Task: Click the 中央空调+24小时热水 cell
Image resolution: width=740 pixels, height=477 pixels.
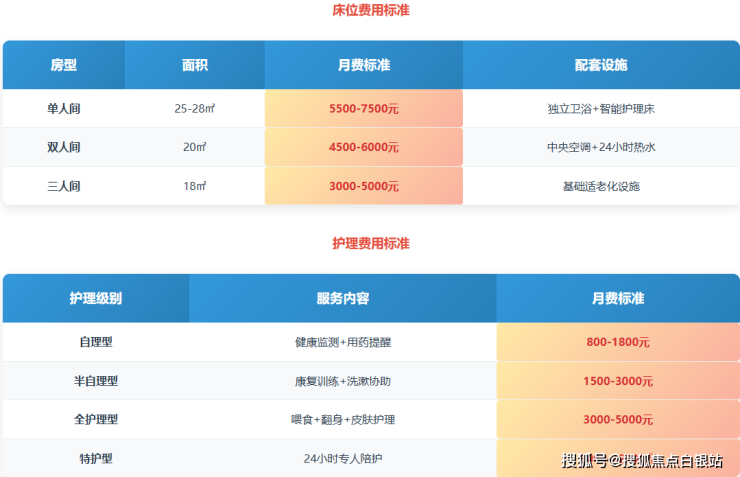Action: pyautogui.click(x=601, y=147)
